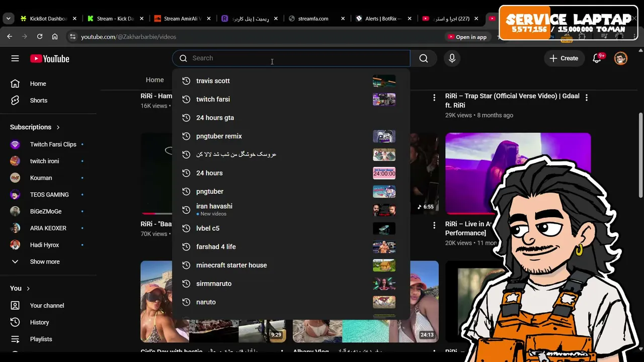
Task: Switch to the KickBot Dashboard tab
Action: (x=48, y=19)
